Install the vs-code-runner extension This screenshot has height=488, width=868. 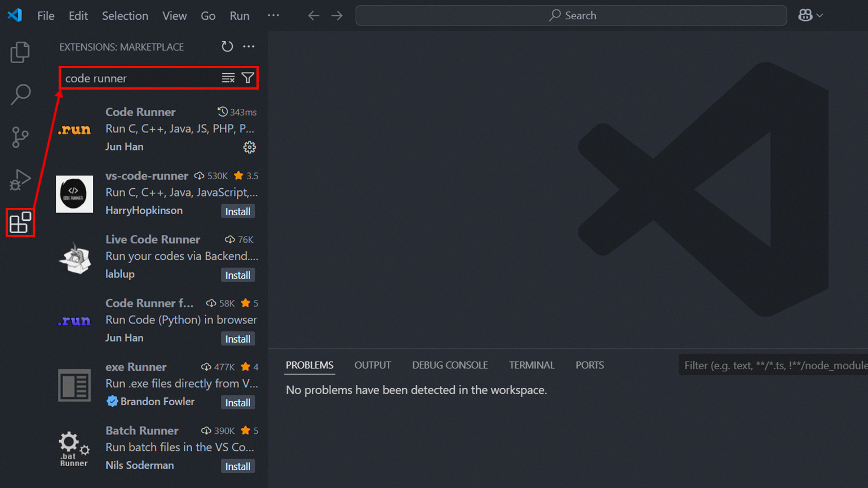click(x=238, y=212)
